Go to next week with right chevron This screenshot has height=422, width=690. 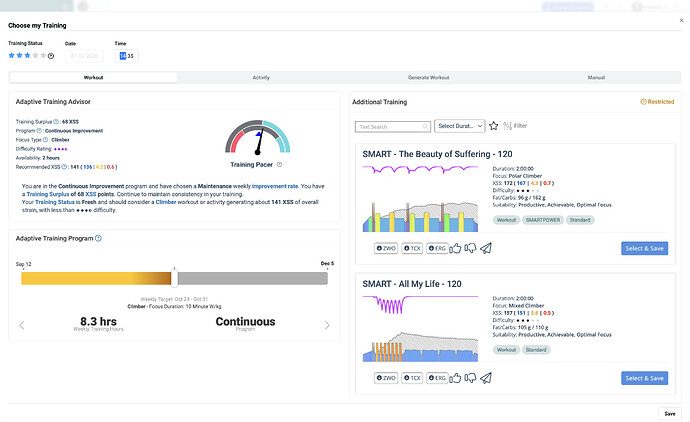[327, 325]
